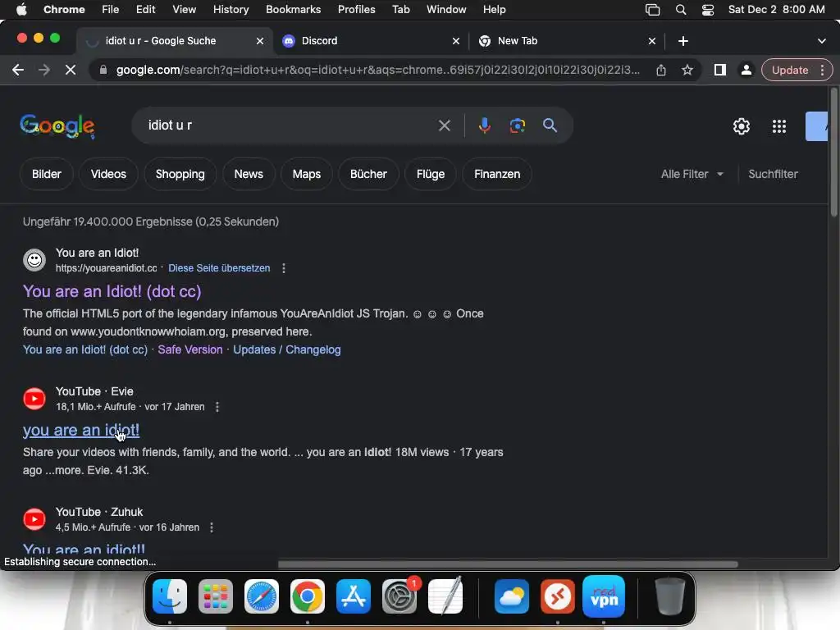Click the Chrome back arrow

(x=18, y=71)
